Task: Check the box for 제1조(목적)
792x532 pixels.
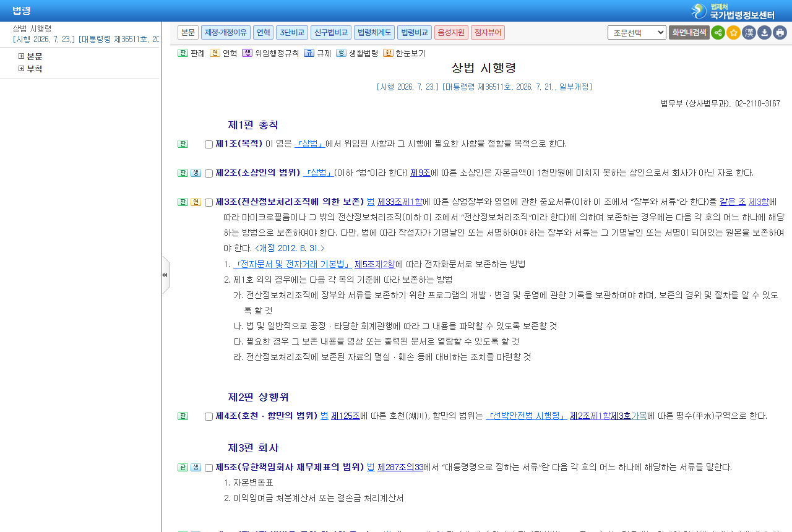Action: pyautogui.click(x=209, y=145)
